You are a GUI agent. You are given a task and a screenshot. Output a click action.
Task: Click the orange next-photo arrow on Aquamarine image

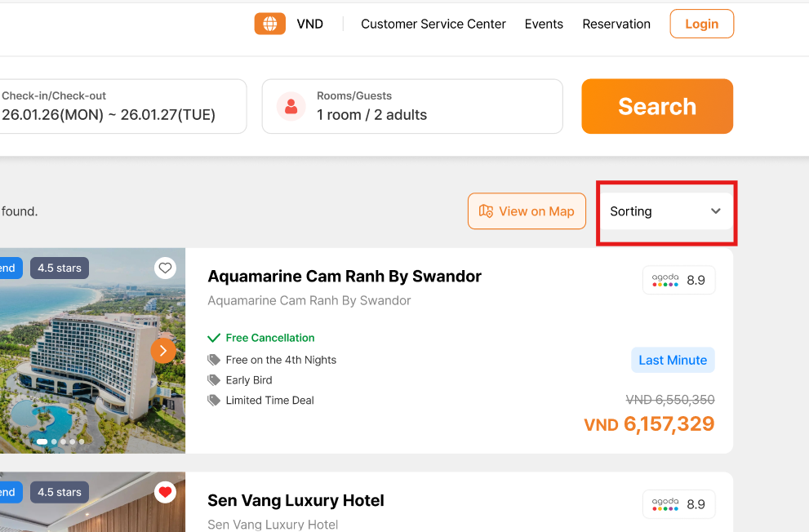163,351
